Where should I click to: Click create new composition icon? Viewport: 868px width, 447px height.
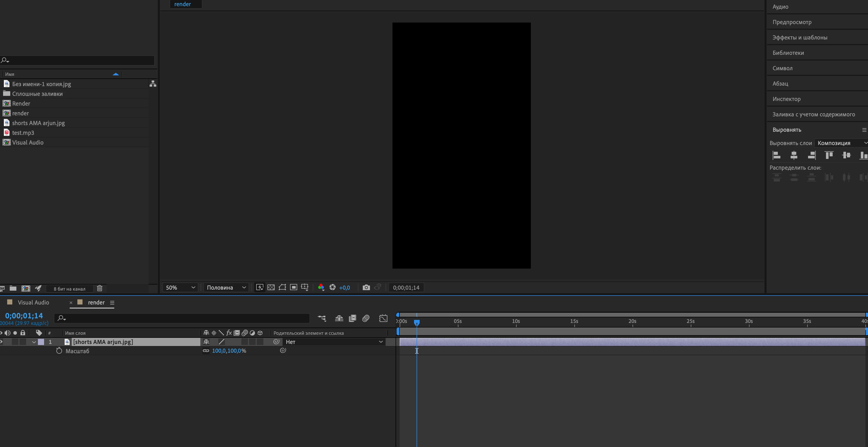pos(26,288)
